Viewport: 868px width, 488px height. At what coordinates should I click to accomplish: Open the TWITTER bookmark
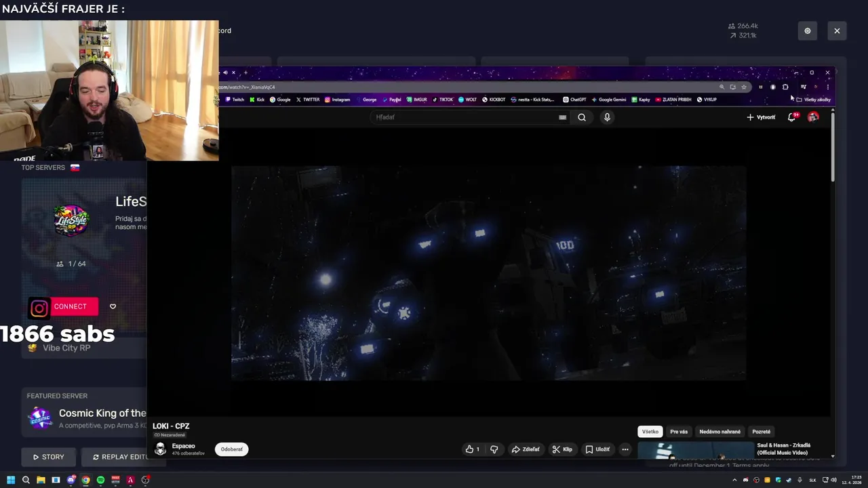308,100
